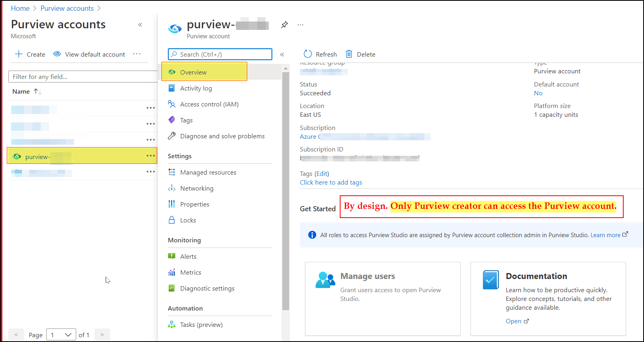Open the Overview menu item
644x342 pixels.
[x=204, y=72]
